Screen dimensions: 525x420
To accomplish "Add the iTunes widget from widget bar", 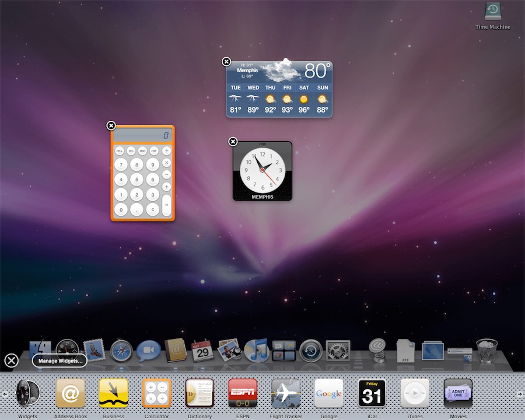I will coord(415,393).
